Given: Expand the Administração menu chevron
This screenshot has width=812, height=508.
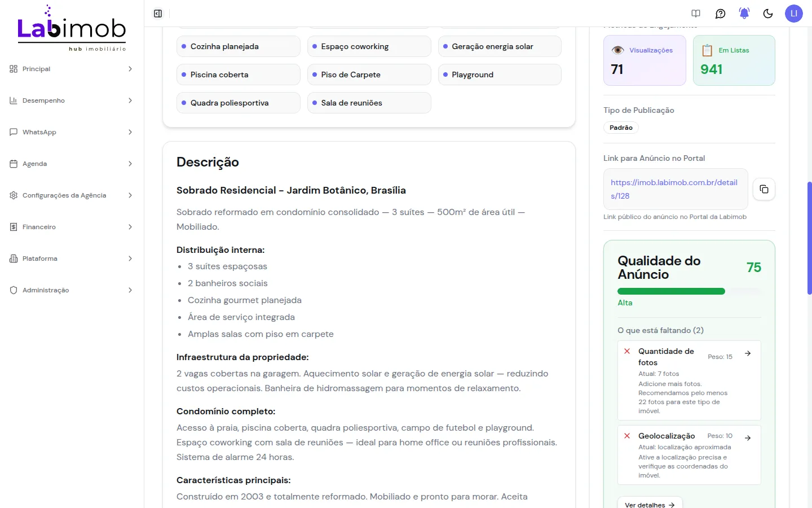Looking at the screenshot, I should [x=130, y=290].
